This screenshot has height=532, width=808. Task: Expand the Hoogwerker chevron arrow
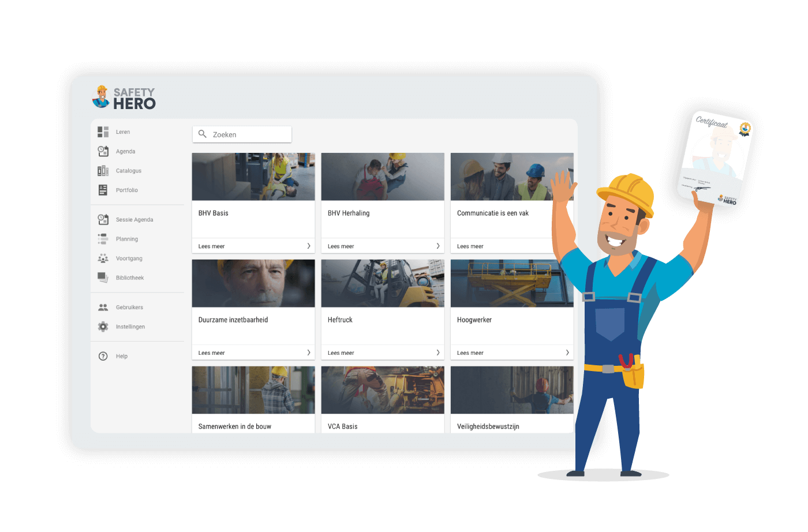567,353
